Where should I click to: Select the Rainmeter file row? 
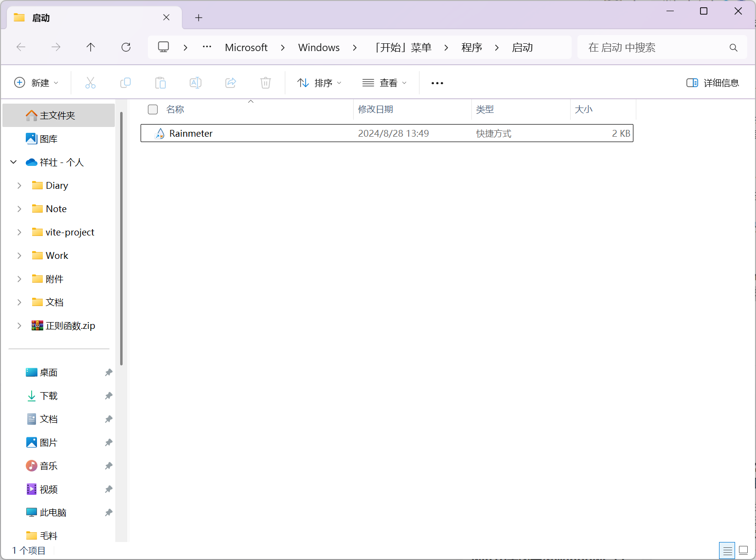387,133
